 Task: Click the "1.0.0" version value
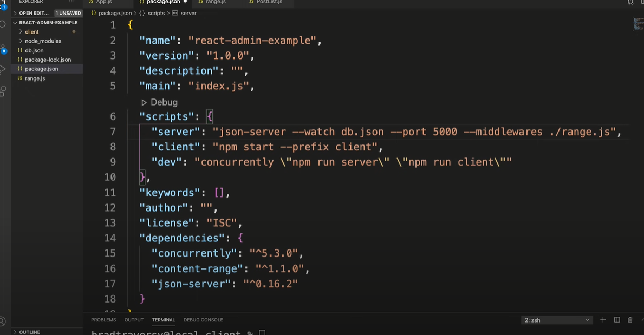click(x=228, y=56)
